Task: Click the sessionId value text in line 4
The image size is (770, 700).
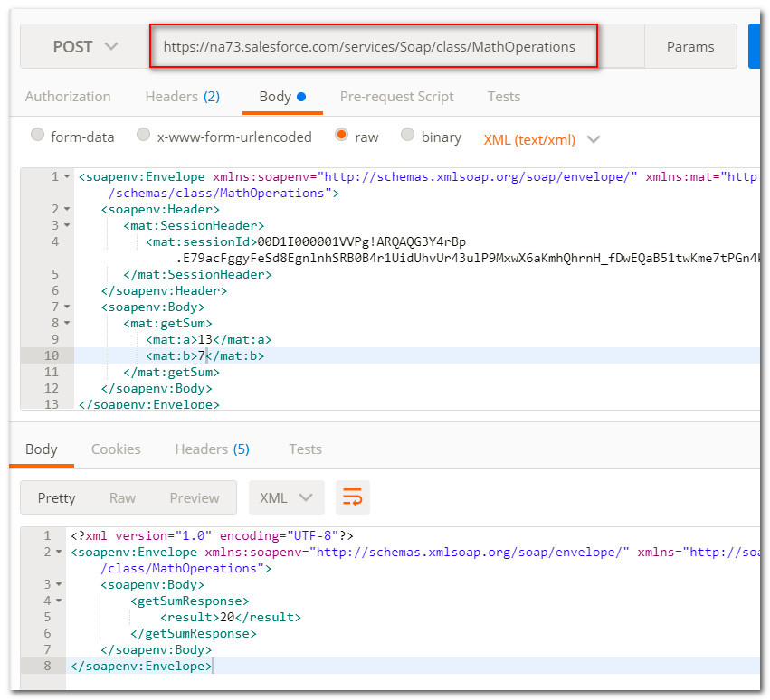Action: [x=361, y=242]
